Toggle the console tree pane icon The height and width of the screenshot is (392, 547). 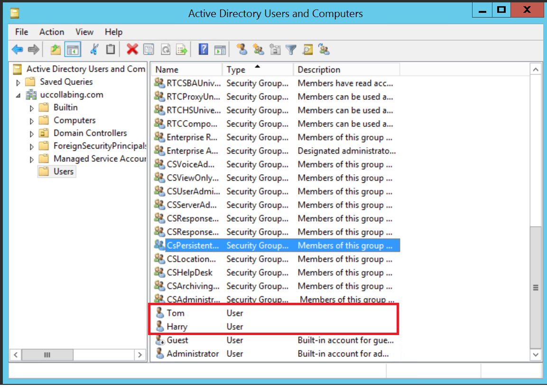tap(73, 49)
